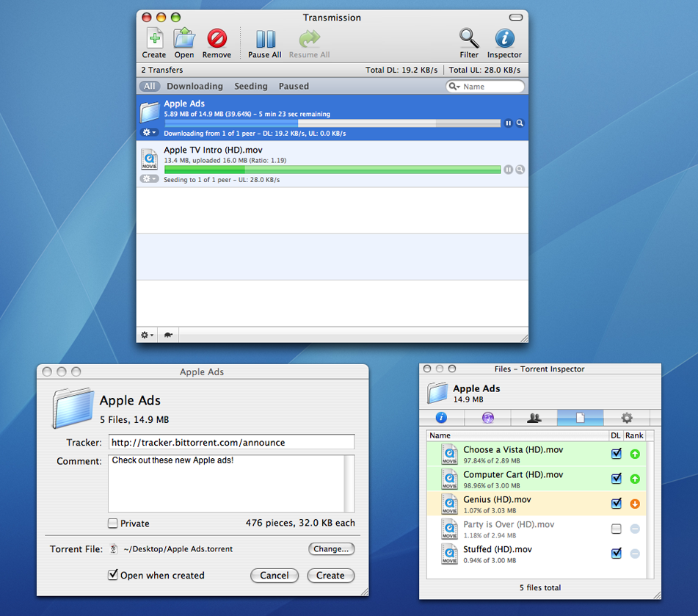Click the Create button in Apple Ads dialog

click(x=330, y=575)
